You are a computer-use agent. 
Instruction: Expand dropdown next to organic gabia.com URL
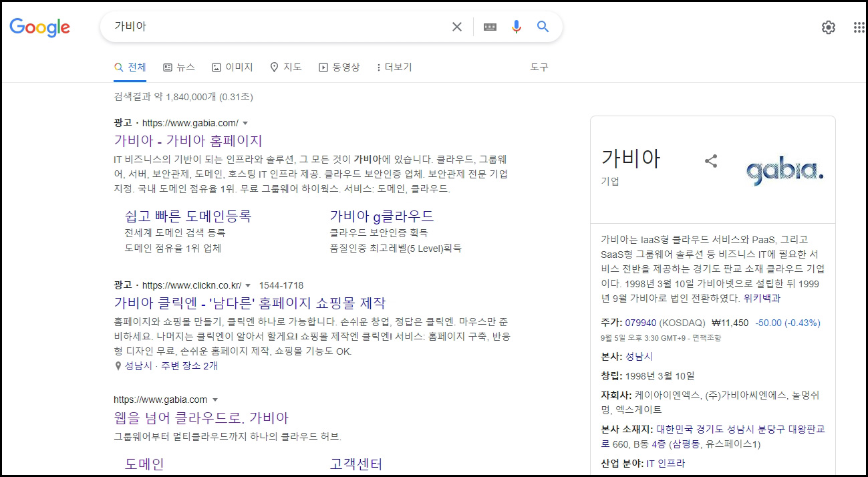pyautogui.click(x=215, y=400)
